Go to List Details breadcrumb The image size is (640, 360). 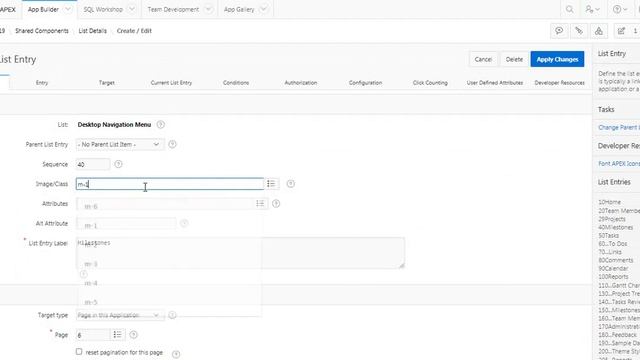(93, 31)
